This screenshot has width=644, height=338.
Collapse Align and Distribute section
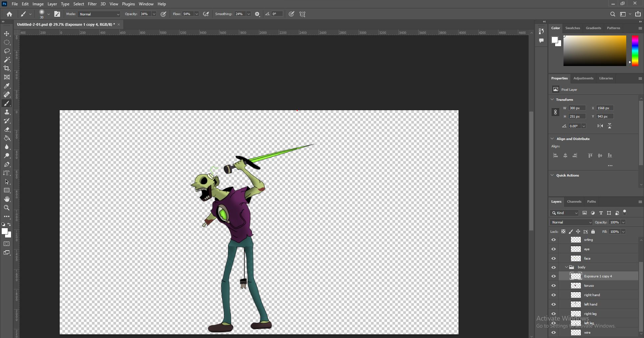[552, 139]
